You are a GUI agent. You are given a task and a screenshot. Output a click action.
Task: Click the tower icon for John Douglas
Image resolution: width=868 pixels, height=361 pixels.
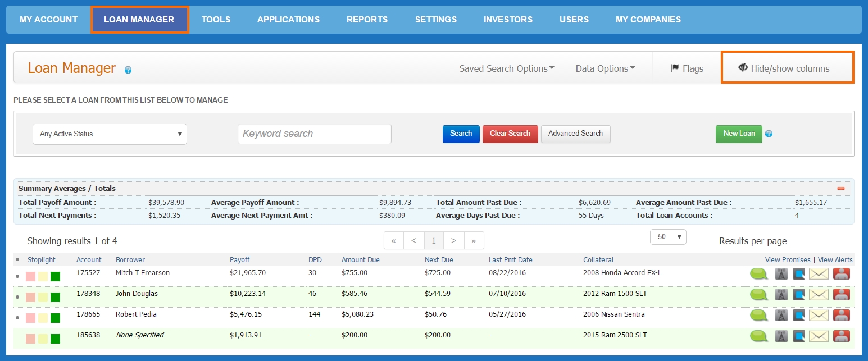pos(781,294)
